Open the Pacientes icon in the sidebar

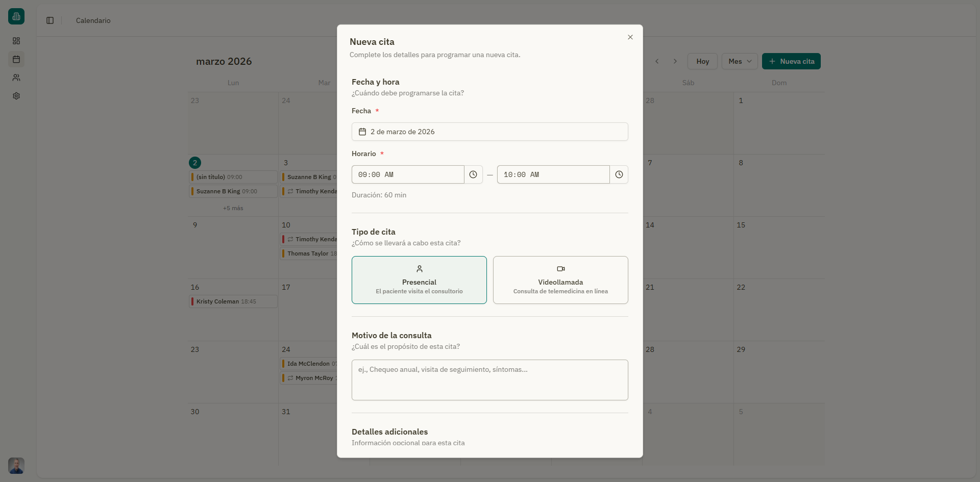(16, 78)
